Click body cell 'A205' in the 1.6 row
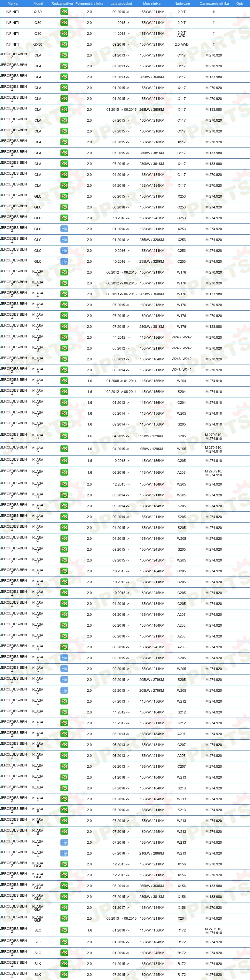250x980 pixels. click(182, 472)
